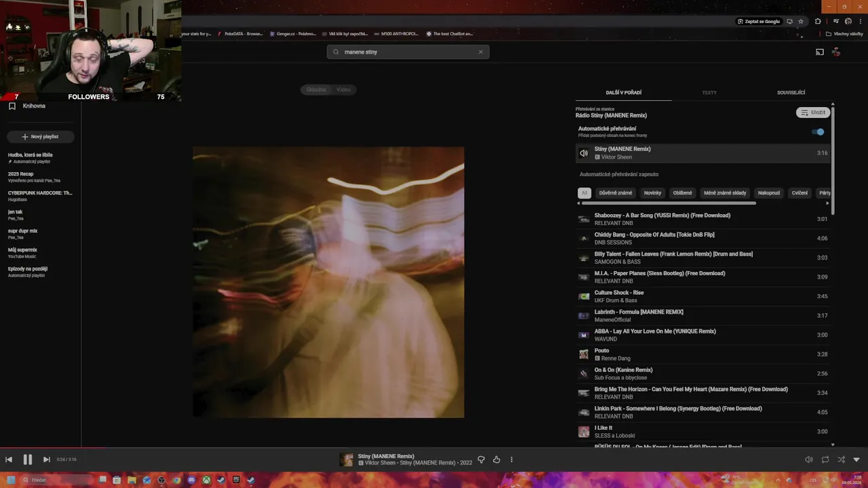Open the SOUVISEJÍCÍ tab
This screenshot has height=488, width=868.
791,92
